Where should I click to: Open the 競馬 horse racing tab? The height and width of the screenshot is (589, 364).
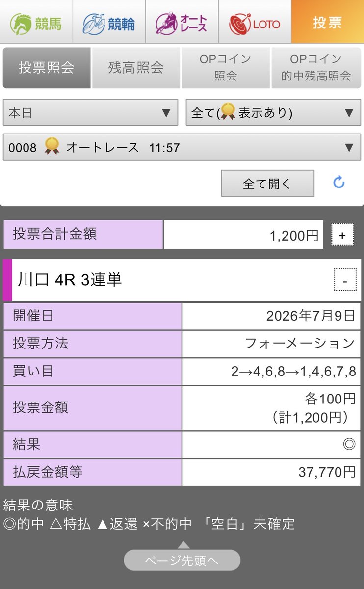click(36, 22)
